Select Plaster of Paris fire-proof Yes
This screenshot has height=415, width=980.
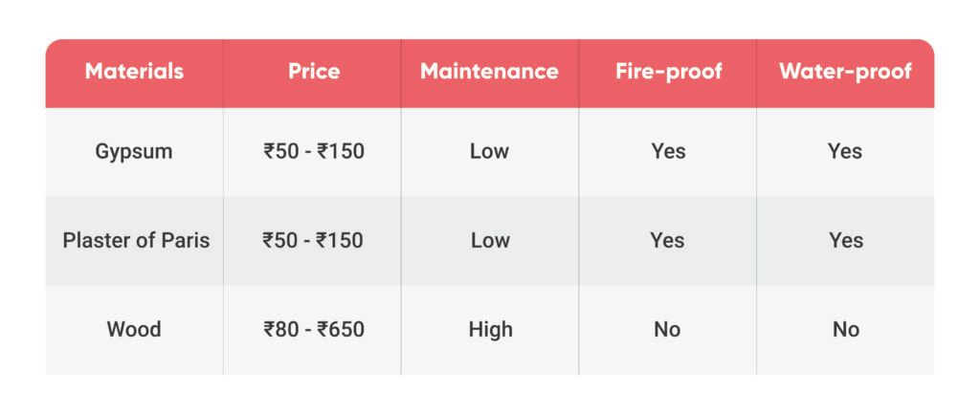tap(667, 240)
